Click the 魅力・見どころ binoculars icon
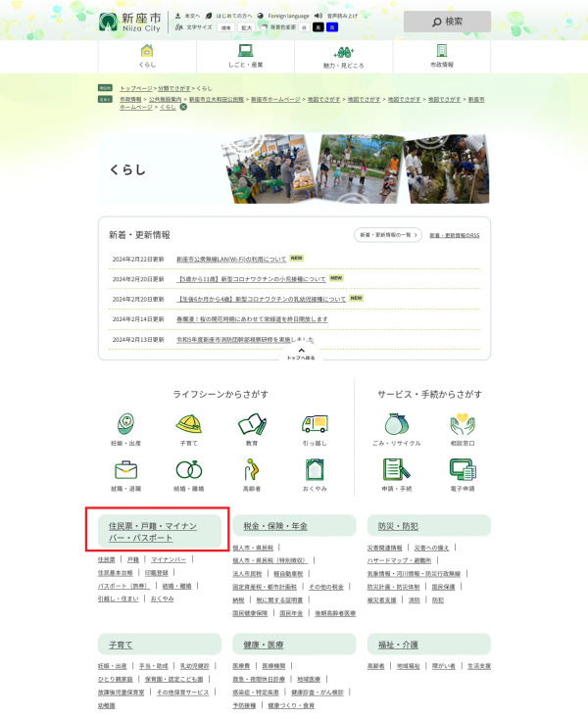The image size is (588, 719). click(x=344, y=52)
